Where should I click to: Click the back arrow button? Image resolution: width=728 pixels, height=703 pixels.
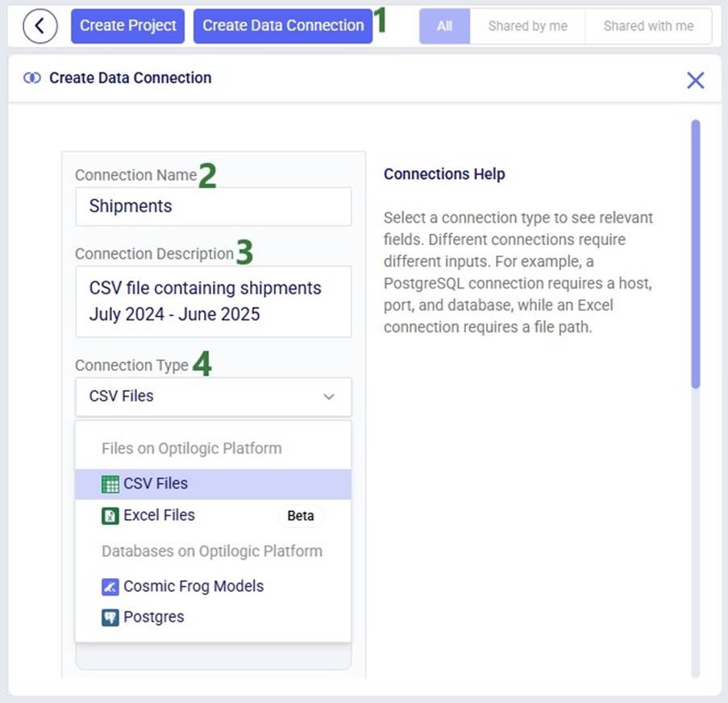click(x=40, y=26)
